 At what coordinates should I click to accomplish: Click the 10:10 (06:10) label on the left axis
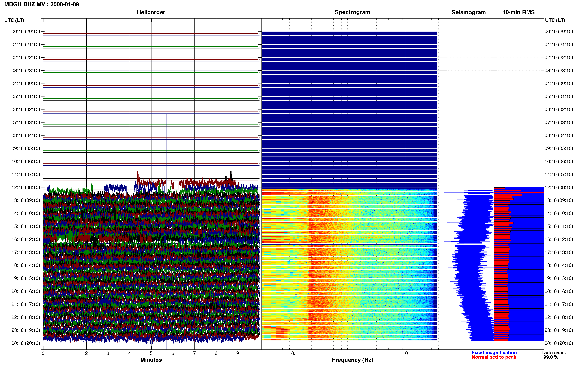pos(26,161)
